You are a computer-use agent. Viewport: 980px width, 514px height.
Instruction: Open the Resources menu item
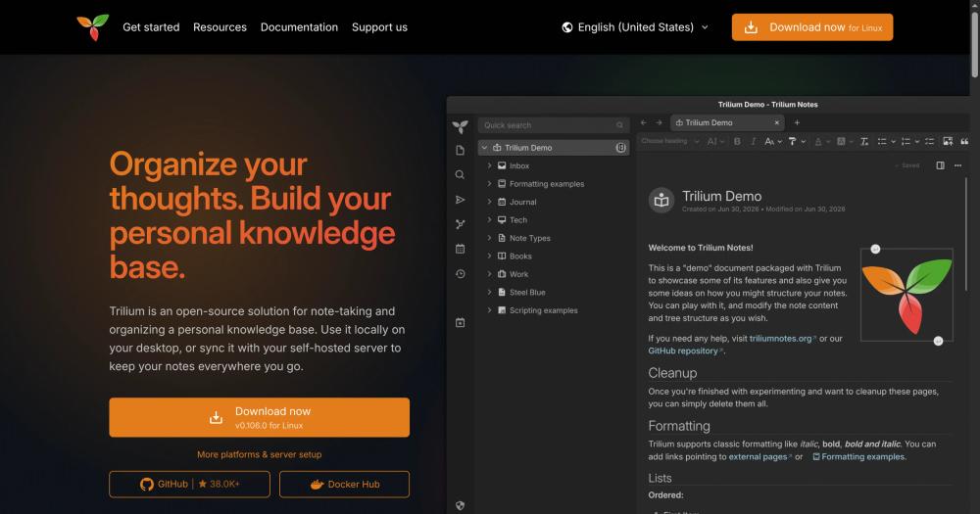pos(220,26)
